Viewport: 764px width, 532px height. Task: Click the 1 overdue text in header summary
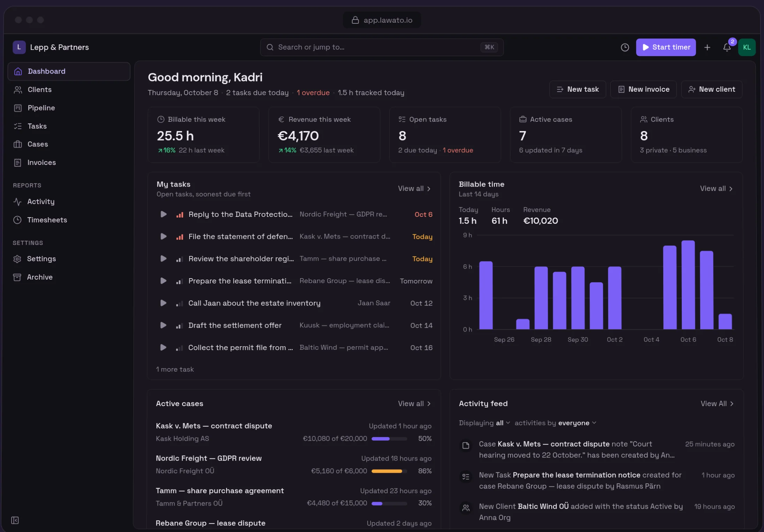point(313,93)
